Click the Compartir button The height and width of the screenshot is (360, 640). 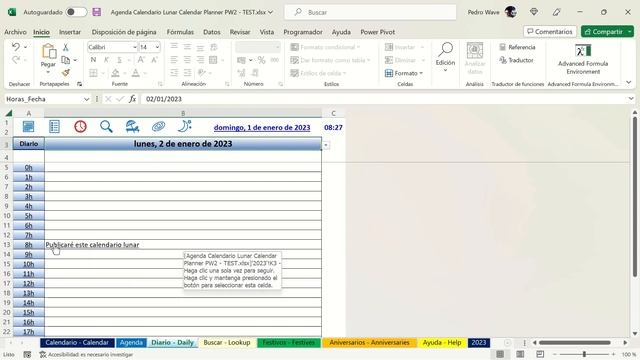pyautogui.click(x=604, y=31)
